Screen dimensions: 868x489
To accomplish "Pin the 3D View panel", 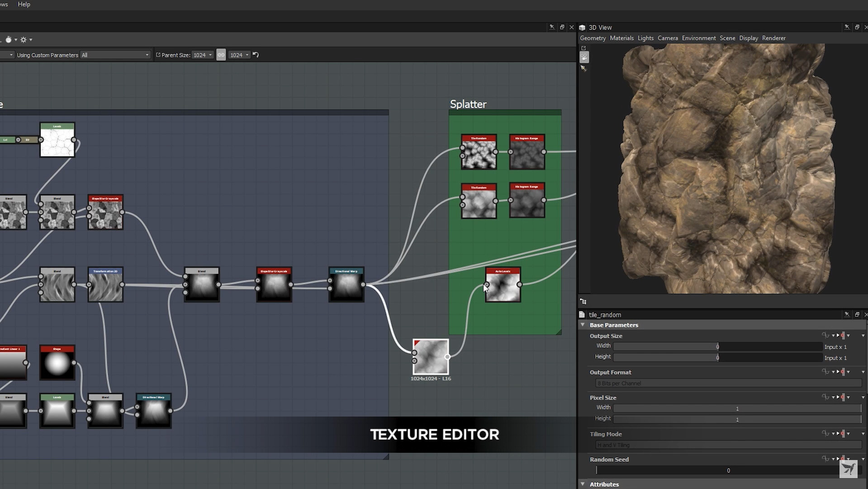I will pos(847,27).
